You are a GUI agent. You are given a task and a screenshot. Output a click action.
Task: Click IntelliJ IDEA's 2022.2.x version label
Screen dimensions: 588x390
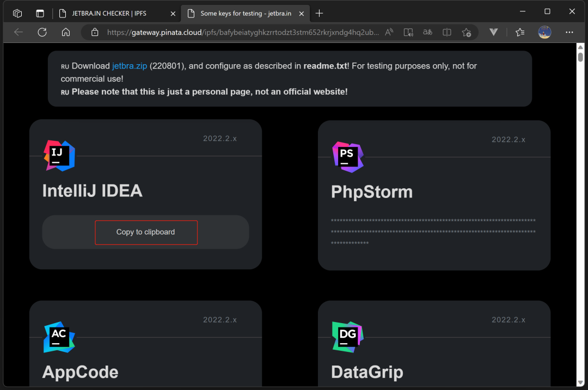[x=220, y=139]
